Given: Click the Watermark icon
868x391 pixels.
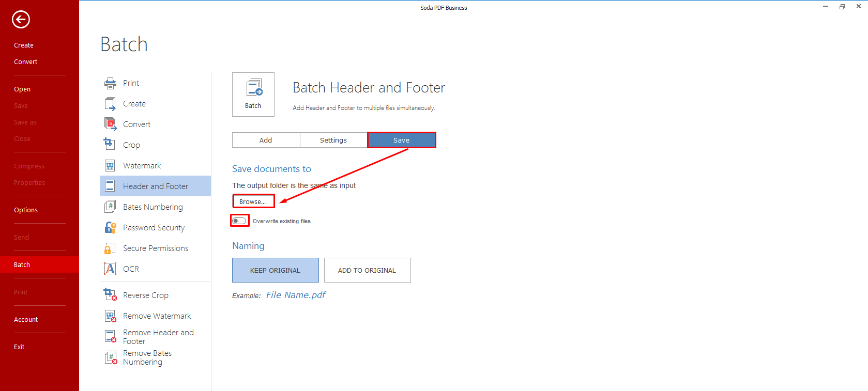Looking at the screenshot, I should (x=110, y=165).
